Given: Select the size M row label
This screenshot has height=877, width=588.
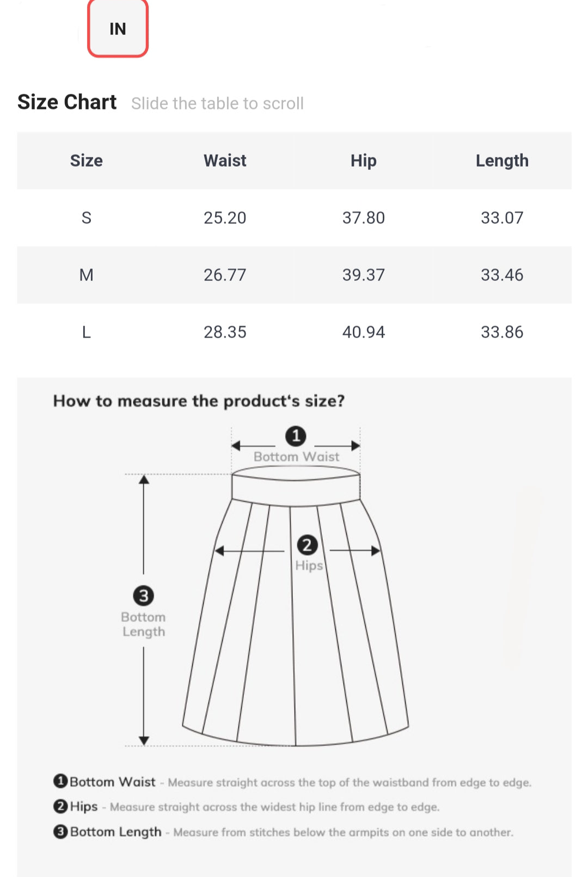Looking at the screenshot, I should coord(86,275).
